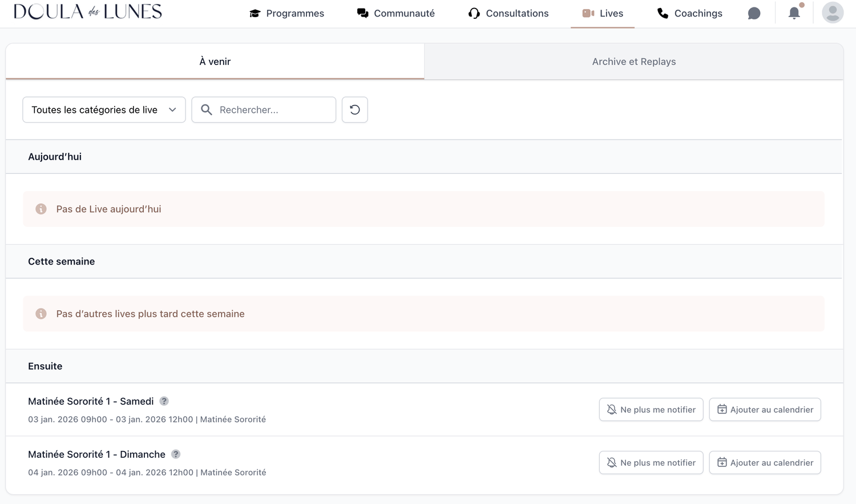The image size is (856, 504).
Task: Navigate to the Coachings page
Action: pyautogui.click(x=690, y=13)
